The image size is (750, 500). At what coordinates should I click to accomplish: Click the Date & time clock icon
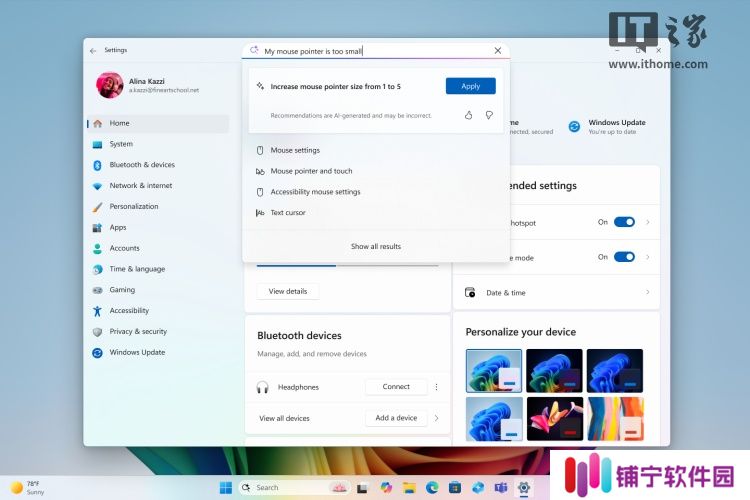(470, 292)
